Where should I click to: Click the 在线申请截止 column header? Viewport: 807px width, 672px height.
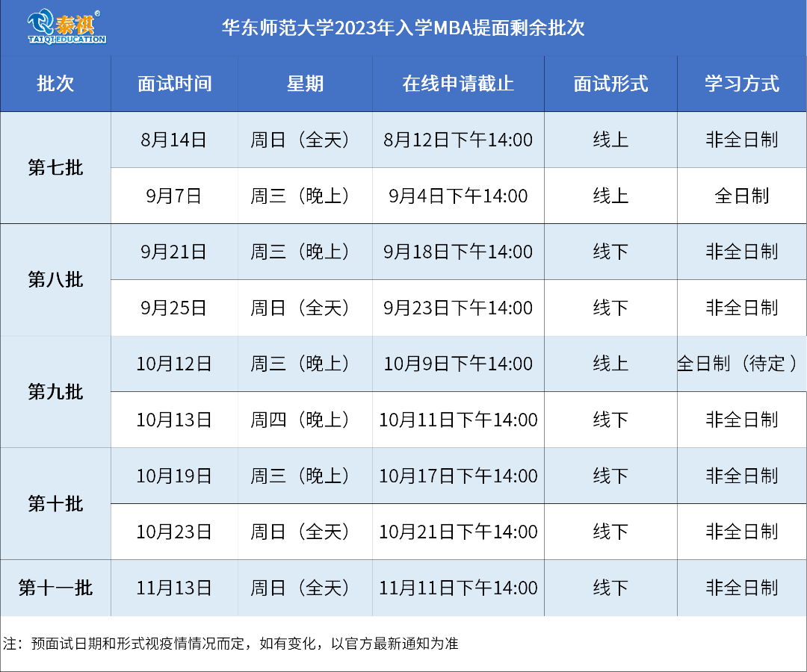[x=458, y=84]
